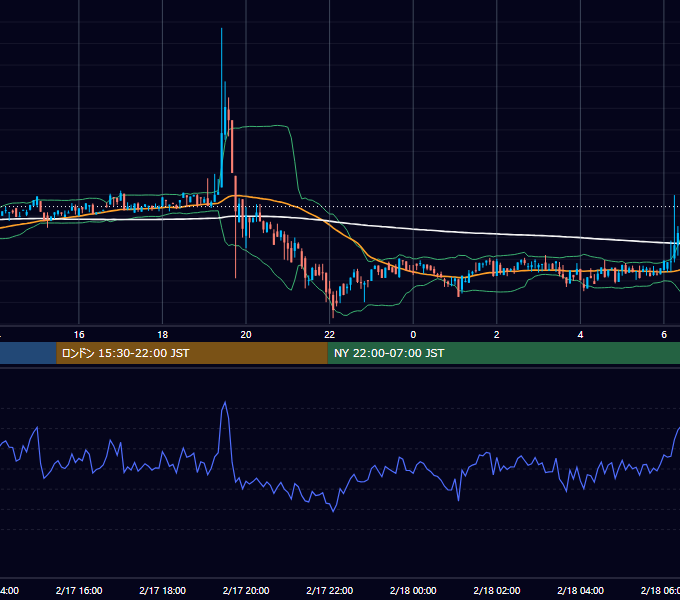
Task: Click the 18 hour label on the price chart axis
Action: [163, 335]
